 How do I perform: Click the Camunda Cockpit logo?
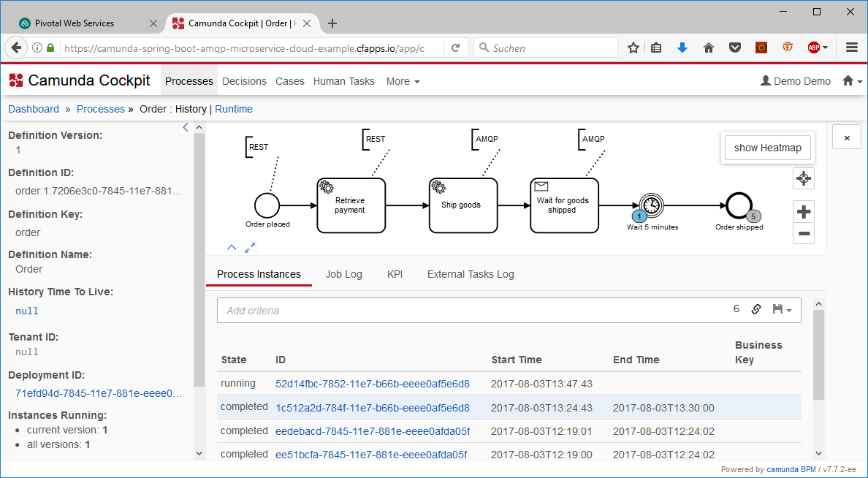[80, 81]
